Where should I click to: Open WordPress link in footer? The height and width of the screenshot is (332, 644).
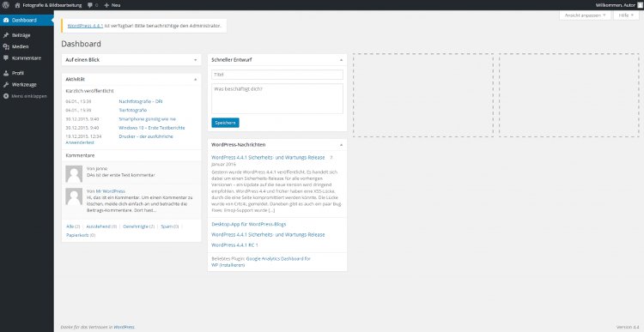pyautogui.click(x=124, y=327)
